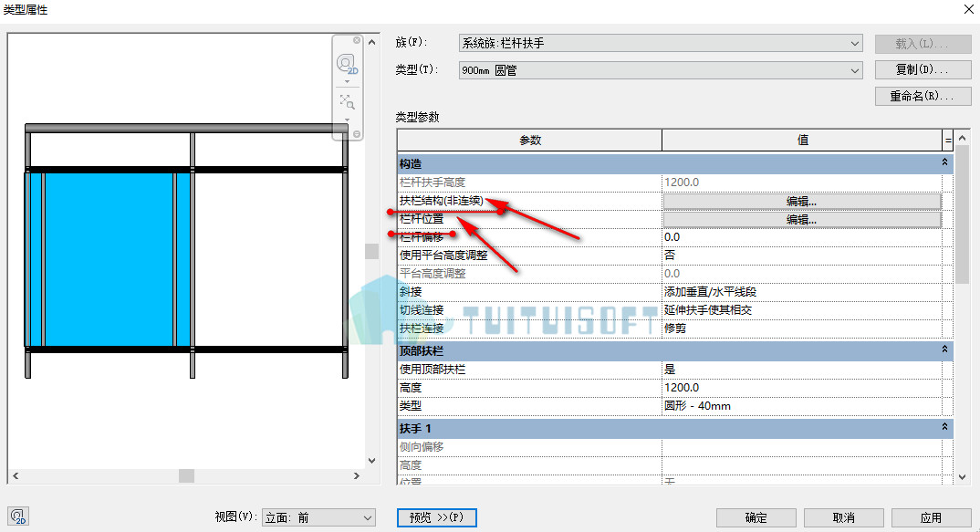Click the blue glass panel in the preview
Image resolution: width=980 pixels, height=532 pixels.
[109, 259]
